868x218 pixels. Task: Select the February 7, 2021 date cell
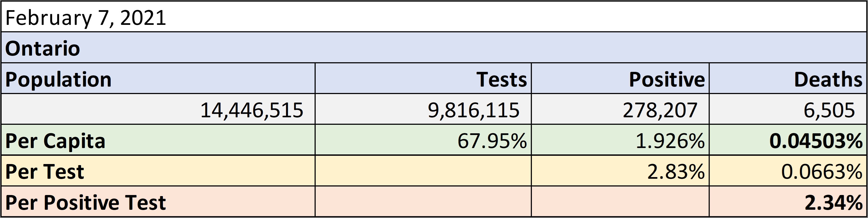point(434,17)
